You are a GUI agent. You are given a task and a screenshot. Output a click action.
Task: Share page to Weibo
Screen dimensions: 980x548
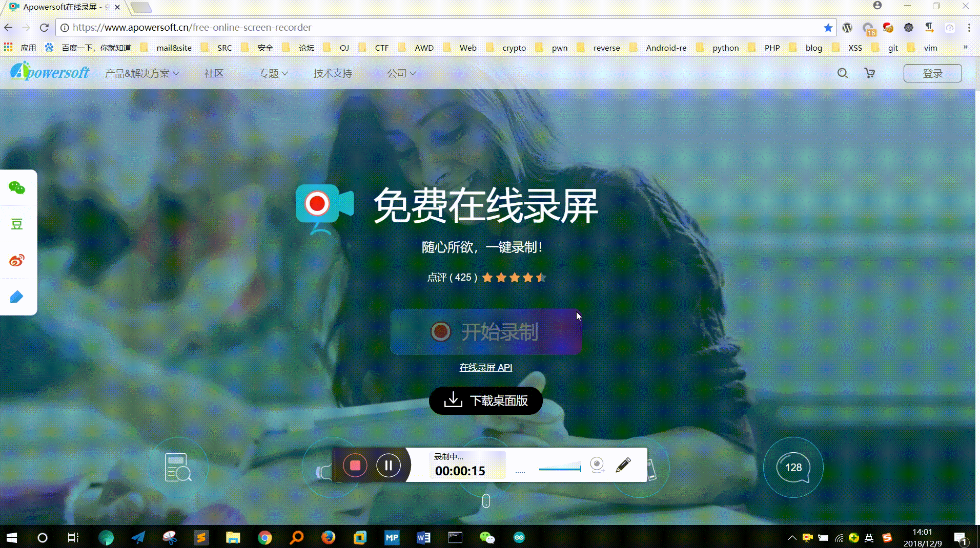(17, 261)
